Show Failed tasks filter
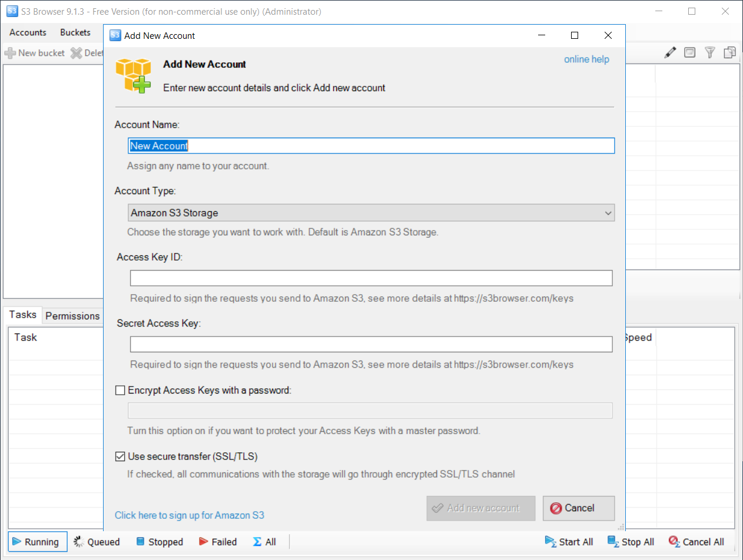743x560 pixels. pos(217,542)
